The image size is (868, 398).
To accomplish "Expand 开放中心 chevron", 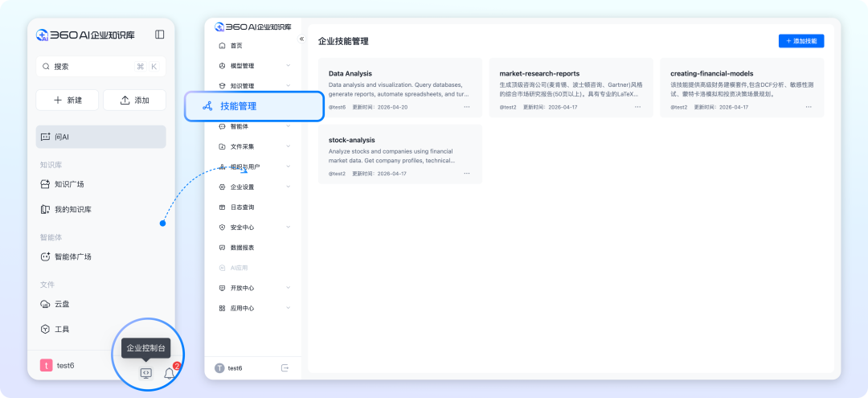I will [289, 288].
